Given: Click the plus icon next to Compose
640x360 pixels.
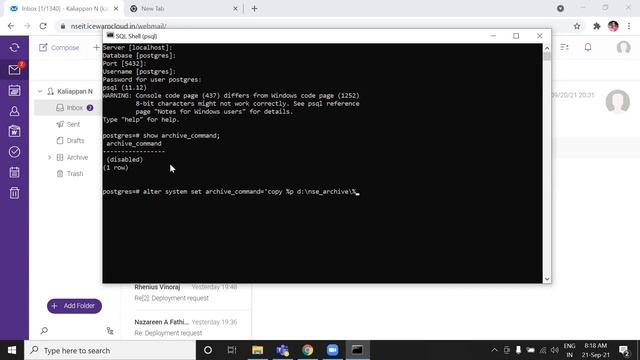Looking at the screenshot, I should click(x=96, y=48).
